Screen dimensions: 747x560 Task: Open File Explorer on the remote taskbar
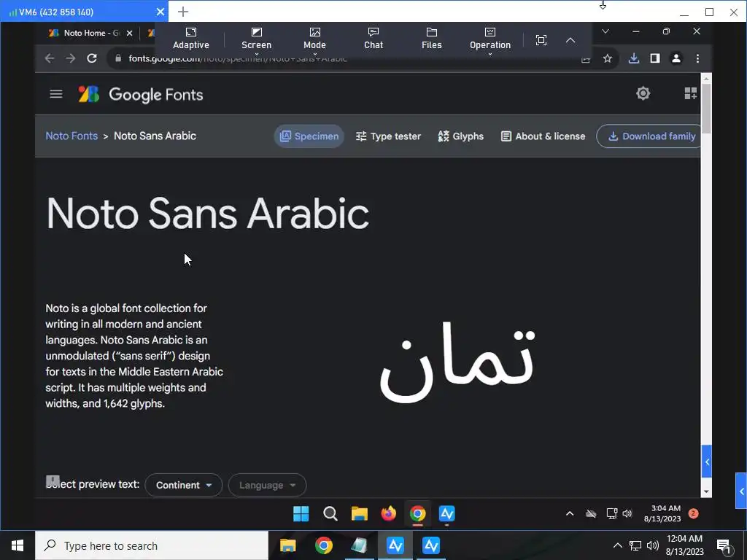[x=359, y=514]
